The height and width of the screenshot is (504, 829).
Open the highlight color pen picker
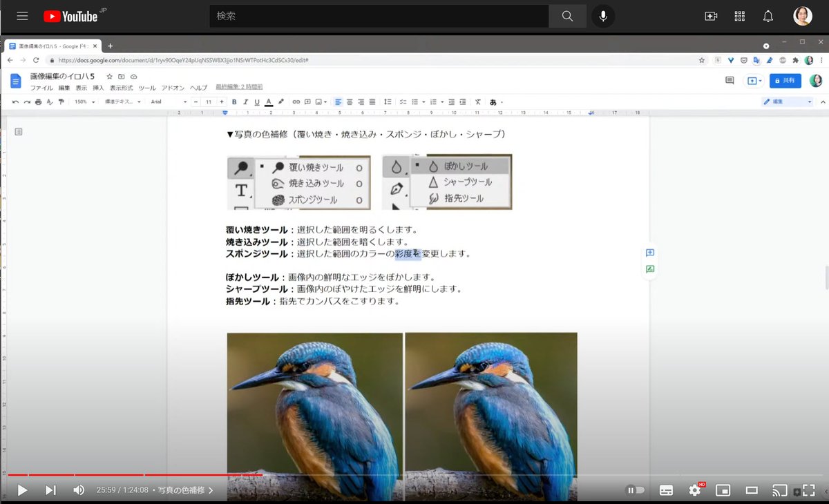(x=281, y=101)
